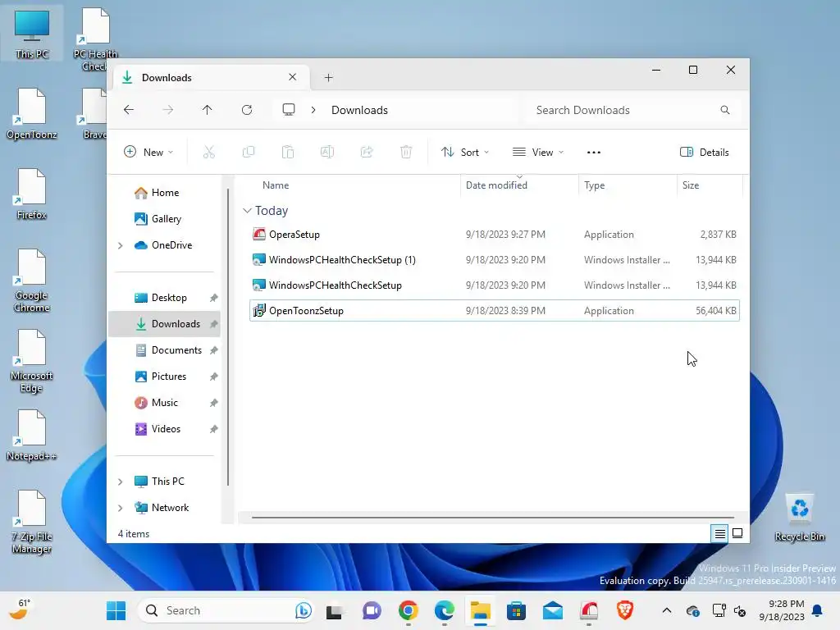Click the taskbar Search box

(x=226, y=610)
